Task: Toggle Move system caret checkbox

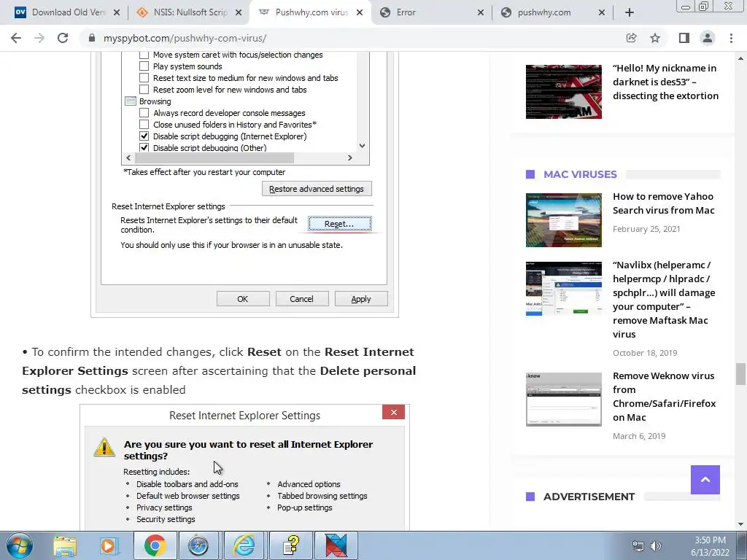Action: (x=144, y=55)
